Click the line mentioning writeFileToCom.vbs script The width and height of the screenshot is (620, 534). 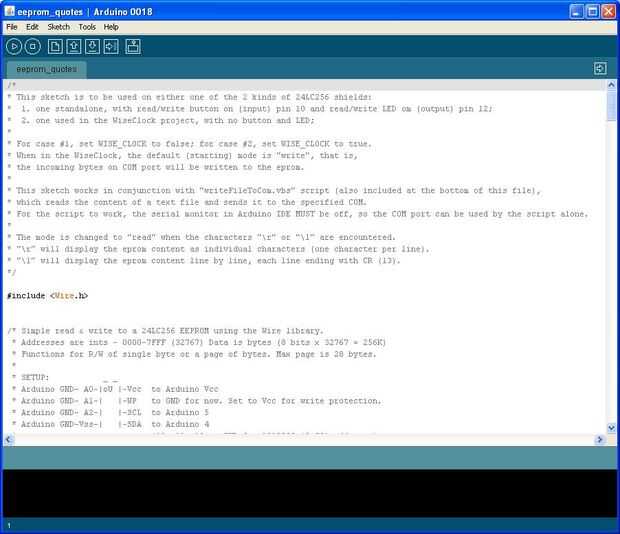274,190
